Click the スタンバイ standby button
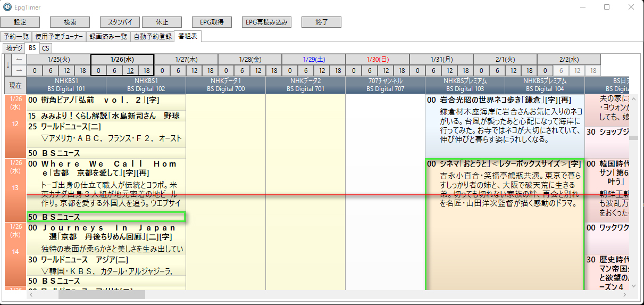 coord(120,22)
